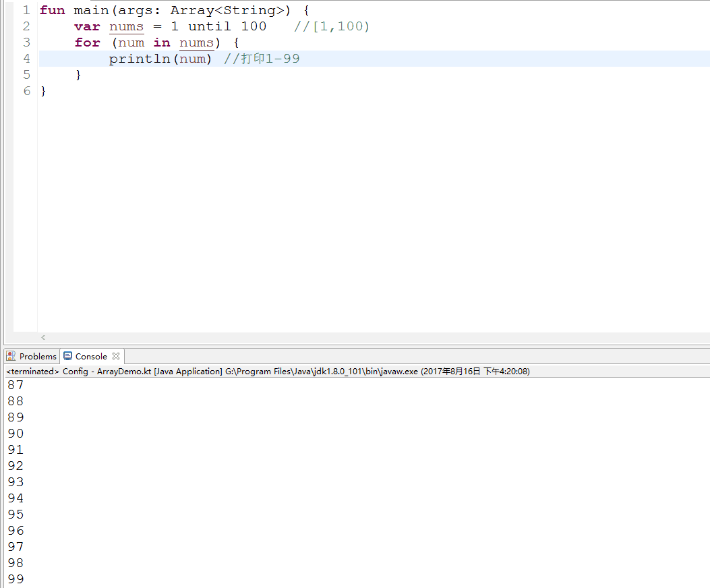
Task: Click console output line 92
Action: point(16,466)
